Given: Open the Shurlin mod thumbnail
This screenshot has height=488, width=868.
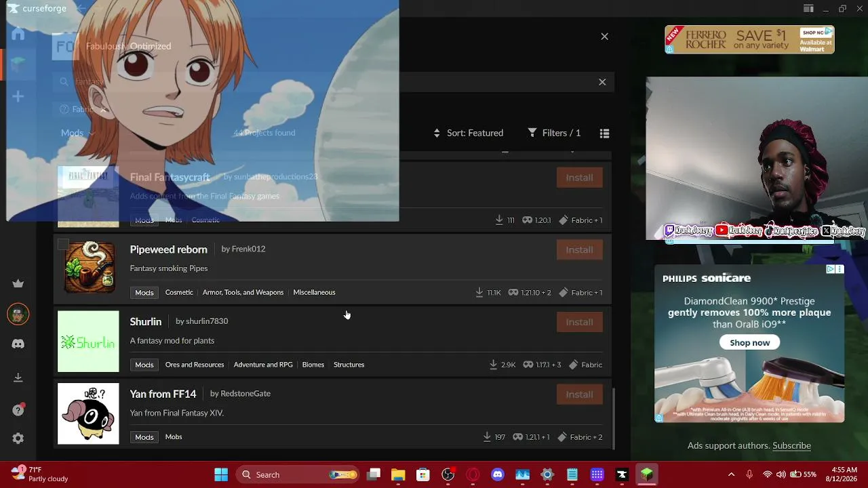Looking at the screenshot, I should (x=88, y=342).
